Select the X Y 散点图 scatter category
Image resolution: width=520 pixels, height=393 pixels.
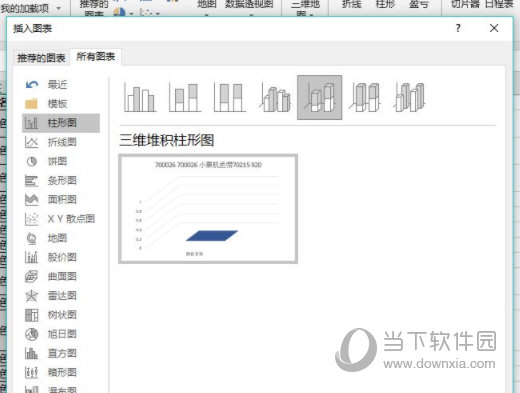61,219
